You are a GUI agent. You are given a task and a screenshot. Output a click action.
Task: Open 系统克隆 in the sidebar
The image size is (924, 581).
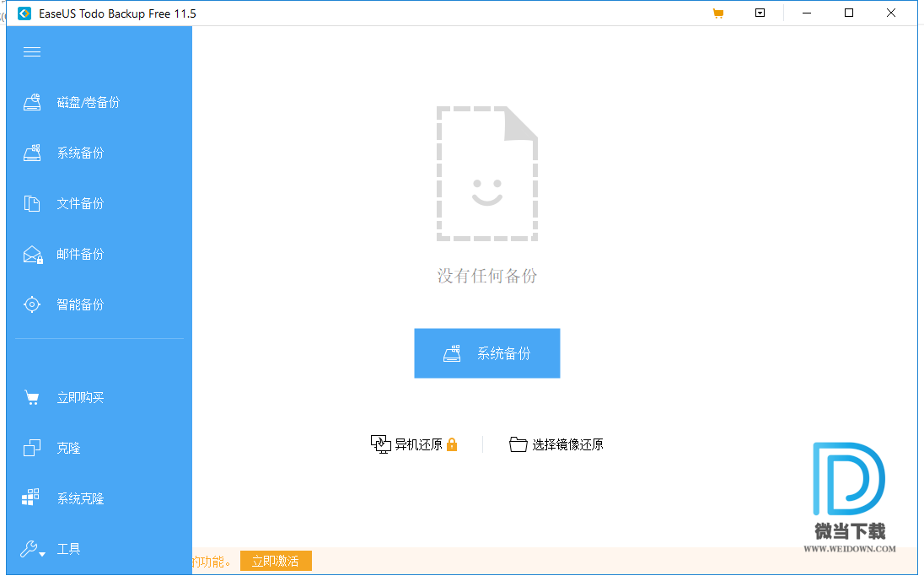pyautogui.click(x=80, y=498)
